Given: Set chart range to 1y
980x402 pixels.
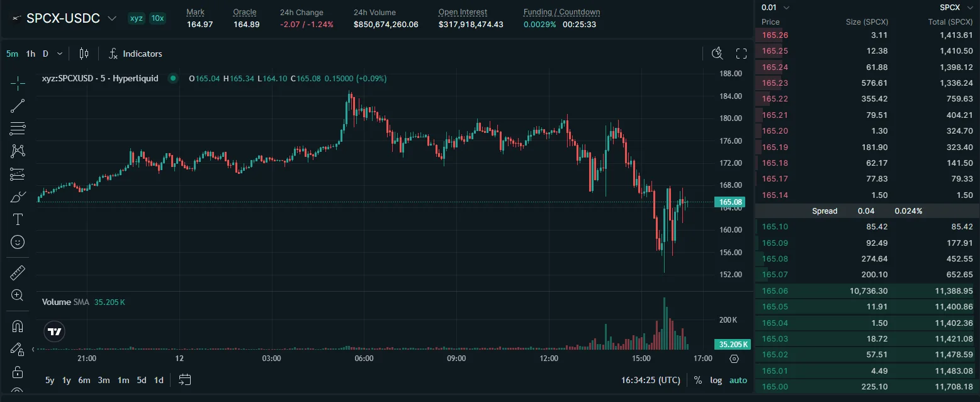Looking at the screenshot, I should coord(67,380).
